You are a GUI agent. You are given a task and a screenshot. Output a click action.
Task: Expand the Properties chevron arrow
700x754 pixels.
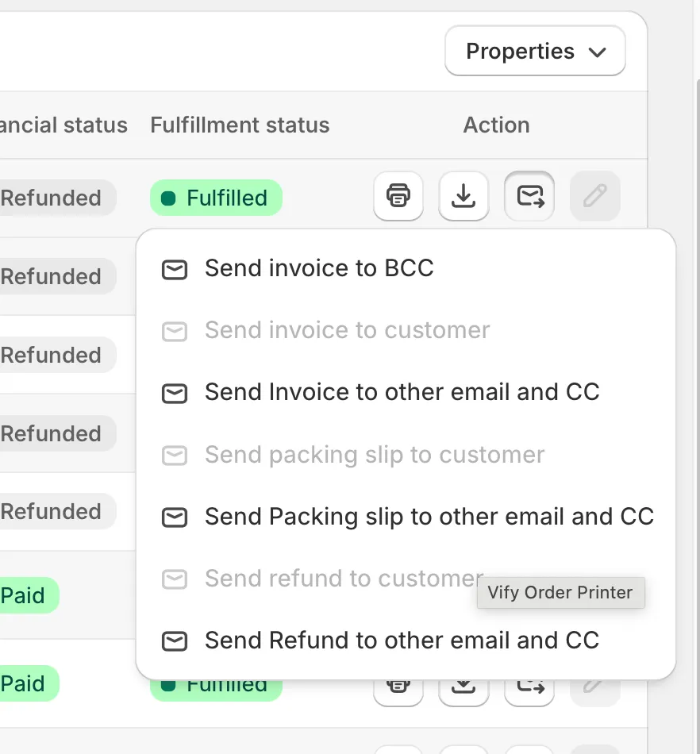pyautogui.click(x=597, y=51)
